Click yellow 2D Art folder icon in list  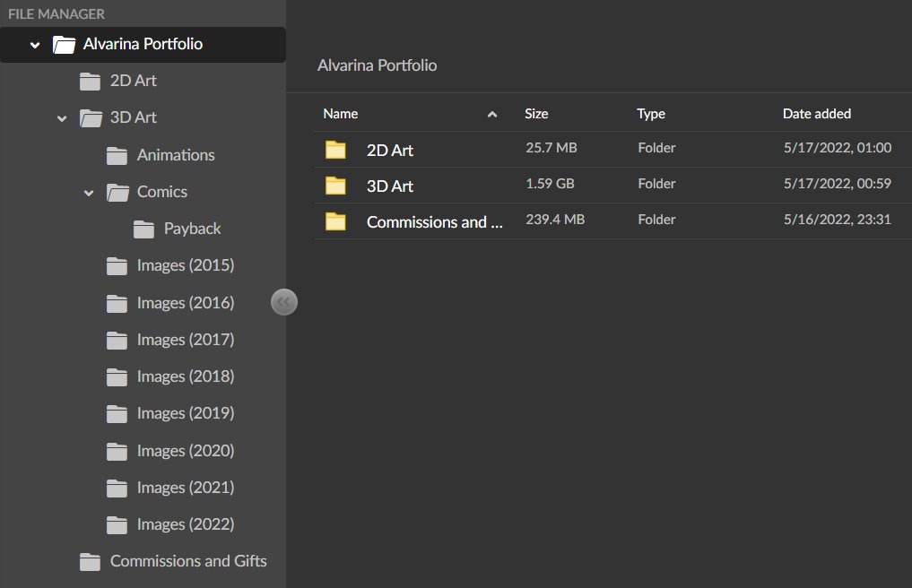335,150
